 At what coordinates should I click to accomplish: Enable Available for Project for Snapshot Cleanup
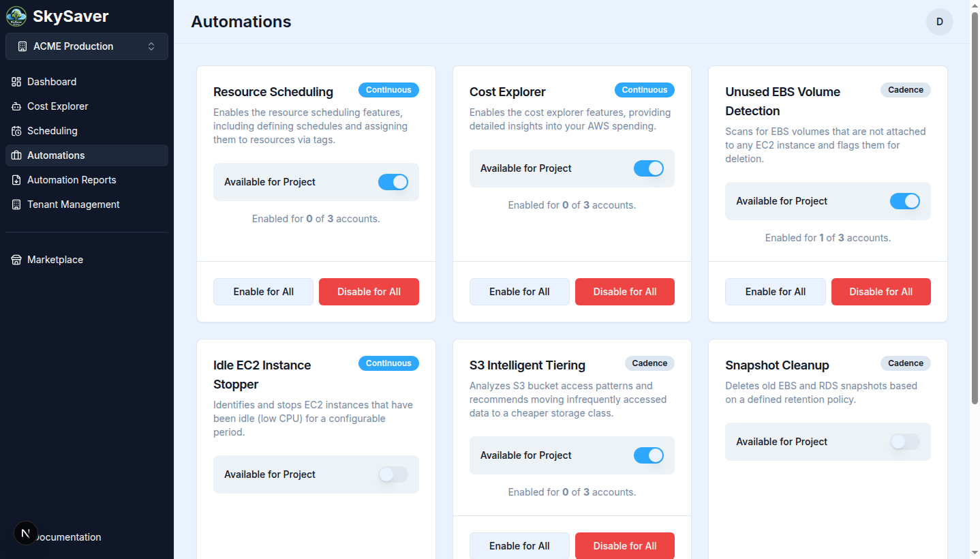[905, 442]
